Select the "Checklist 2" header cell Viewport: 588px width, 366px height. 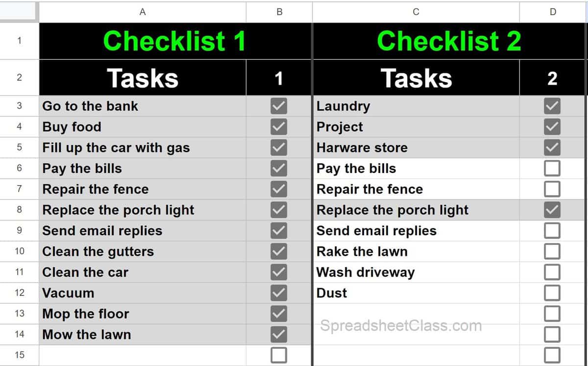point(448,41)
